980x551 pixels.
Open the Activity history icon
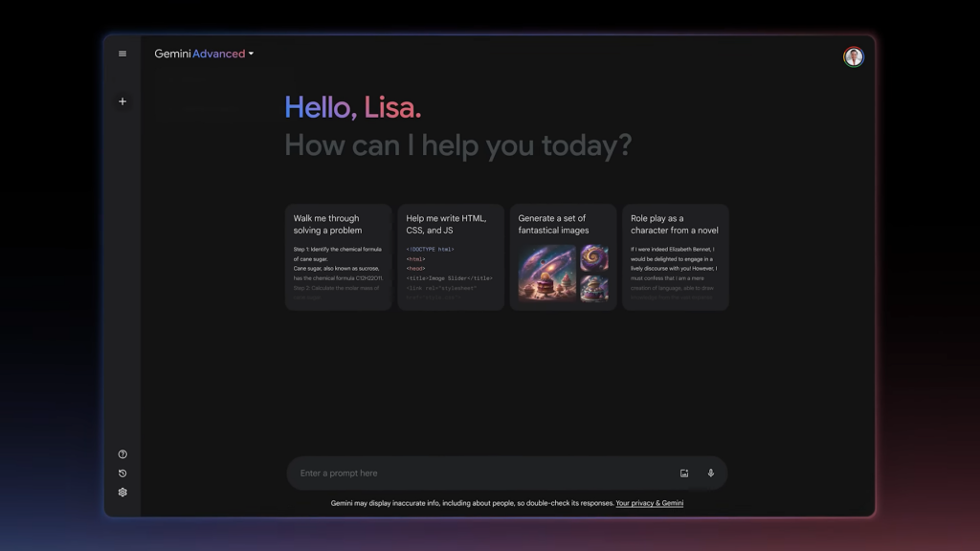tap(122, 474)
